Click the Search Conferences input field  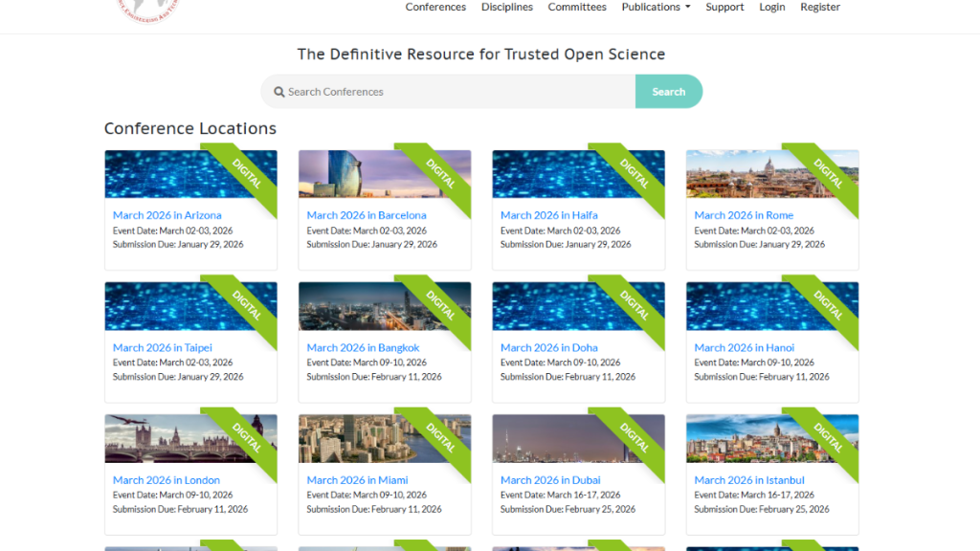[431, 91]
